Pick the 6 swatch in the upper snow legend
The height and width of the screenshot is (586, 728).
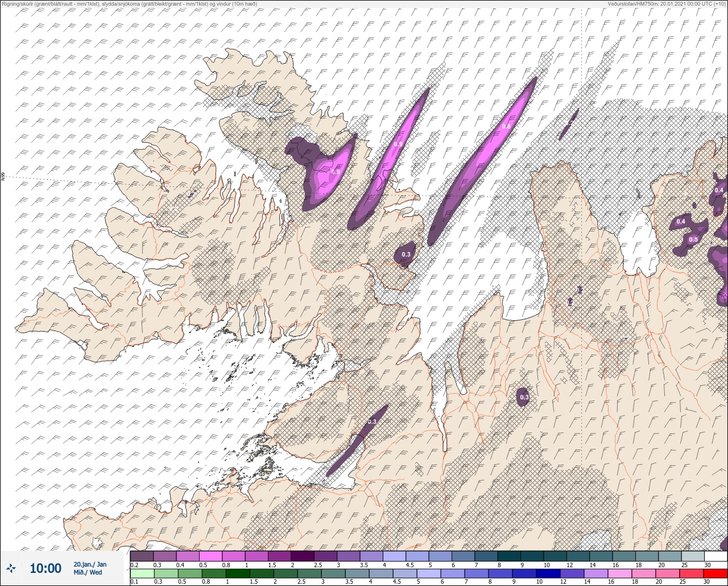[x=463, y=556]
